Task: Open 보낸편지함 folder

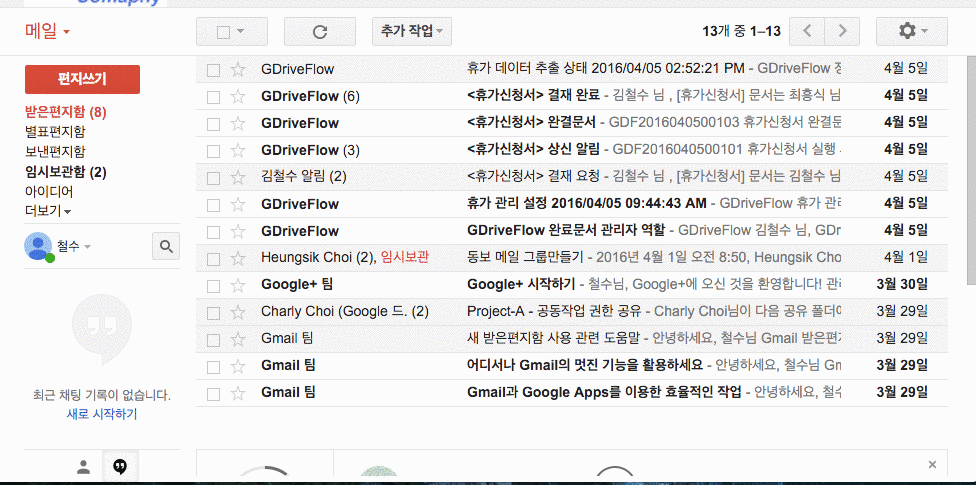Action: 55,152
